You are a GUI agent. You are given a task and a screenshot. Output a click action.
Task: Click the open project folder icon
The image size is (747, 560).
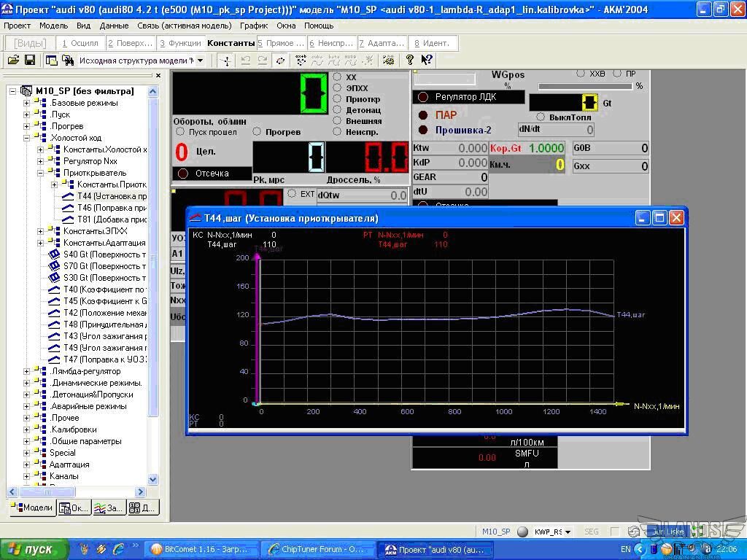13,61
